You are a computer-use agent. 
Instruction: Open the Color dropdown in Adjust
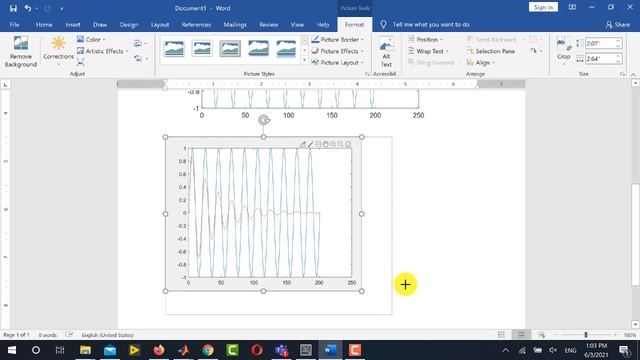coord(91,40)
